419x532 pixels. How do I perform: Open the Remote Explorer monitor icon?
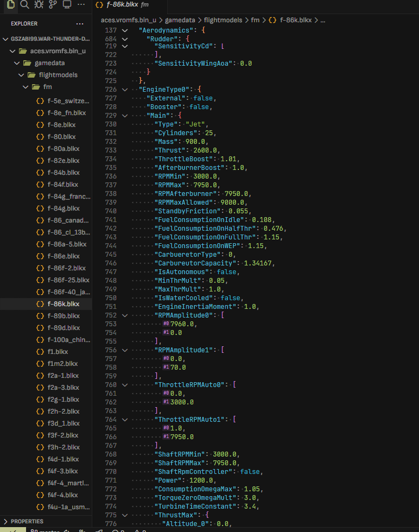click(x=67, y=4)
